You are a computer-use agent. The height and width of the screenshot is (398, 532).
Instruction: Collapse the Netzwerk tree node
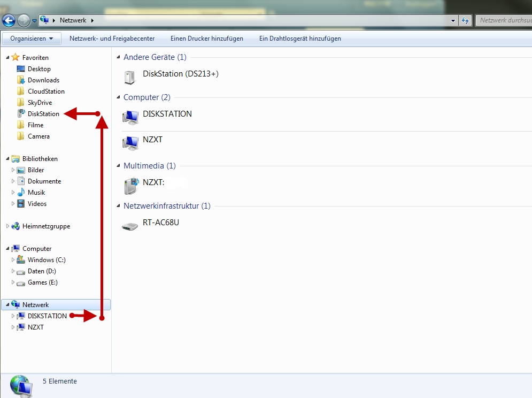[x=7, y=305]
